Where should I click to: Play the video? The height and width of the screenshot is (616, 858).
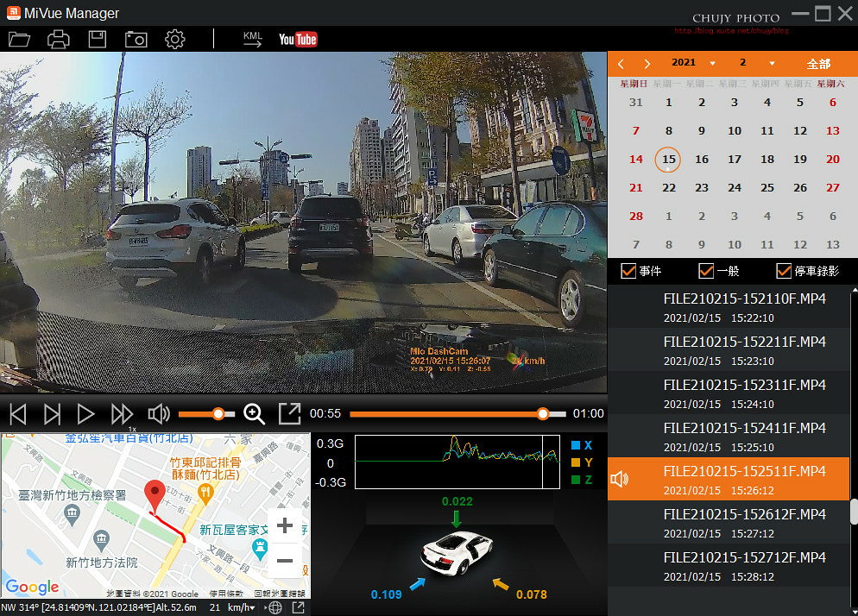pos(86,414)
